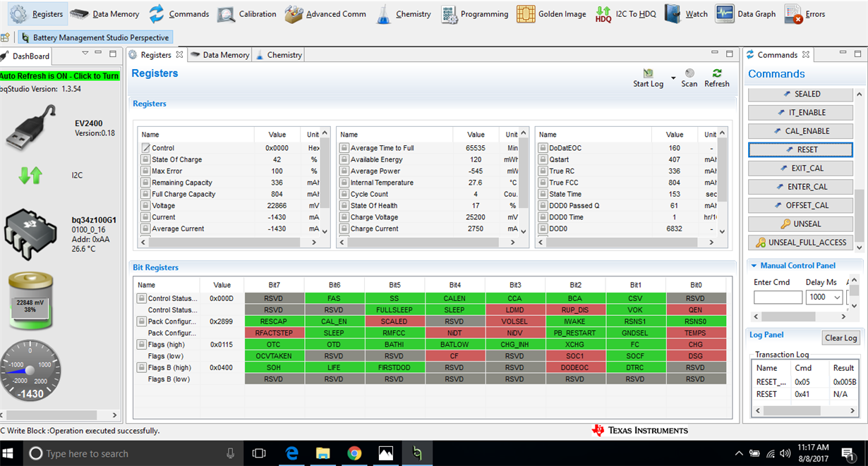Select Battery Management Studio Perspective

pyautogui.click(x=95, y=37)
